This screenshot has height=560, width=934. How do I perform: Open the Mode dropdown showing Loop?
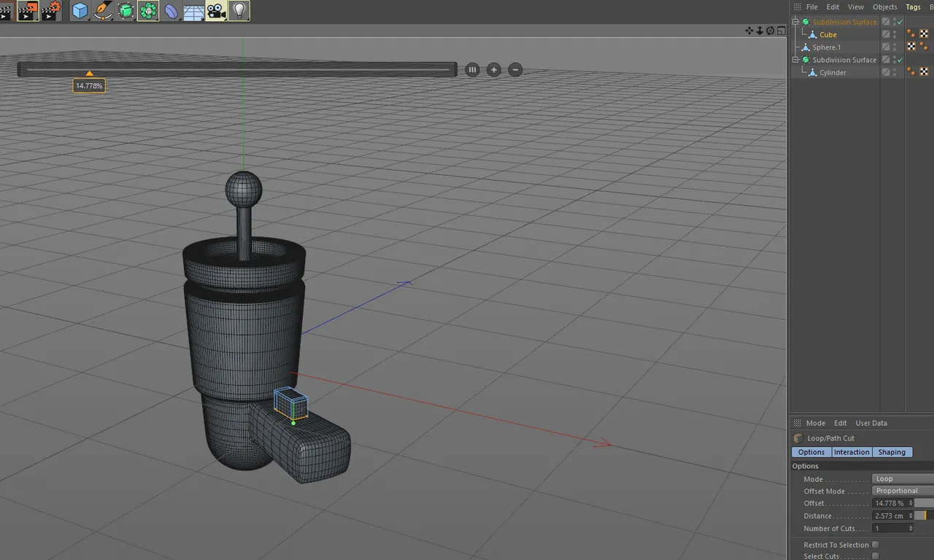click(x=903, y=479)
